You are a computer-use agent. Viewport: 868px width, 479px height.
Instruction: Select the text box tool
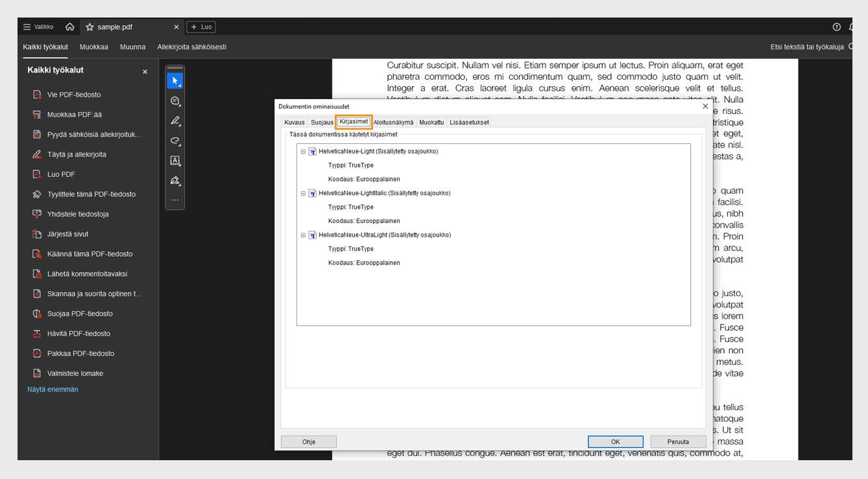coord(175,161)
